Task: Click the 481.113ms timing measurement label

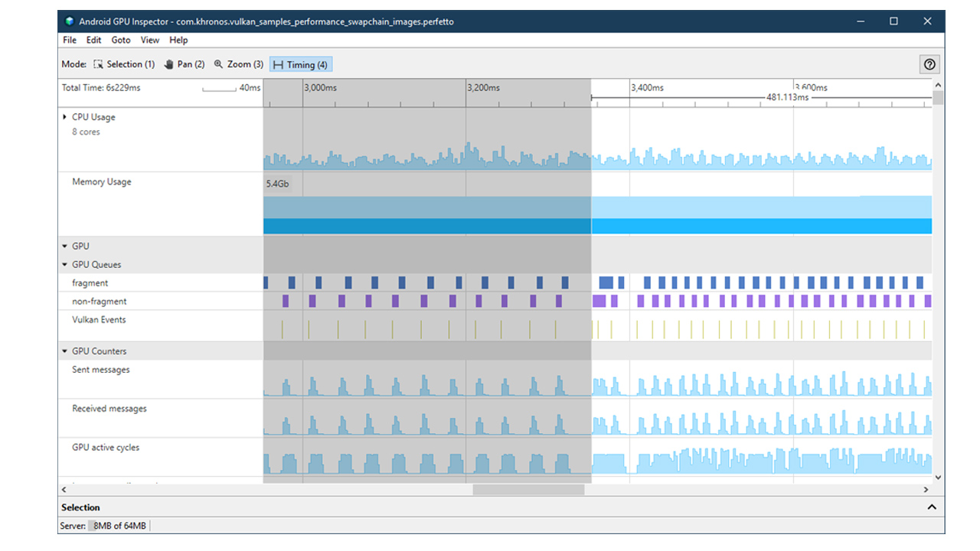Action: click(x=788, y=98)
